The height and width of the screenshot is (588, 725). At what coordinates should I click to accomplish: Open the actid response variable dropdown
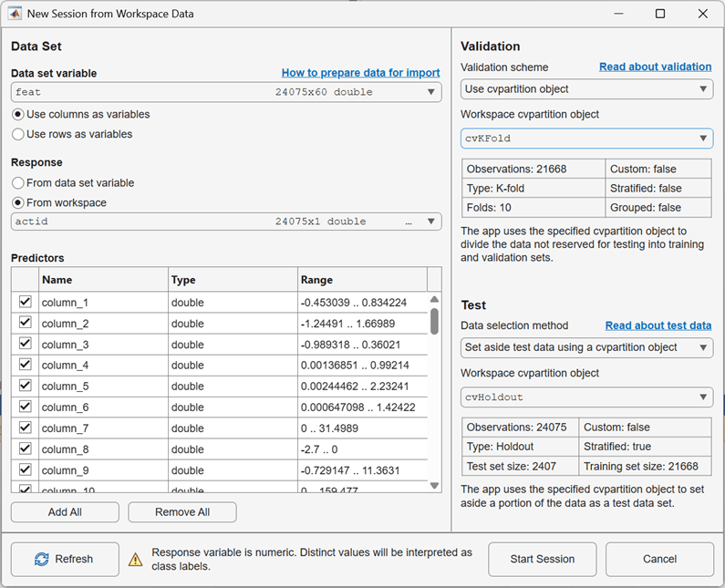coord(226,222)
